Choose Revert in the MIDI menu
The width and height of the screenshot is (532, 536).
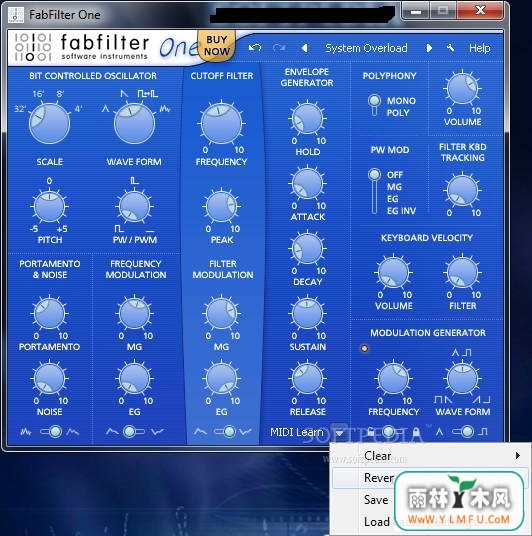click(430, 478)
